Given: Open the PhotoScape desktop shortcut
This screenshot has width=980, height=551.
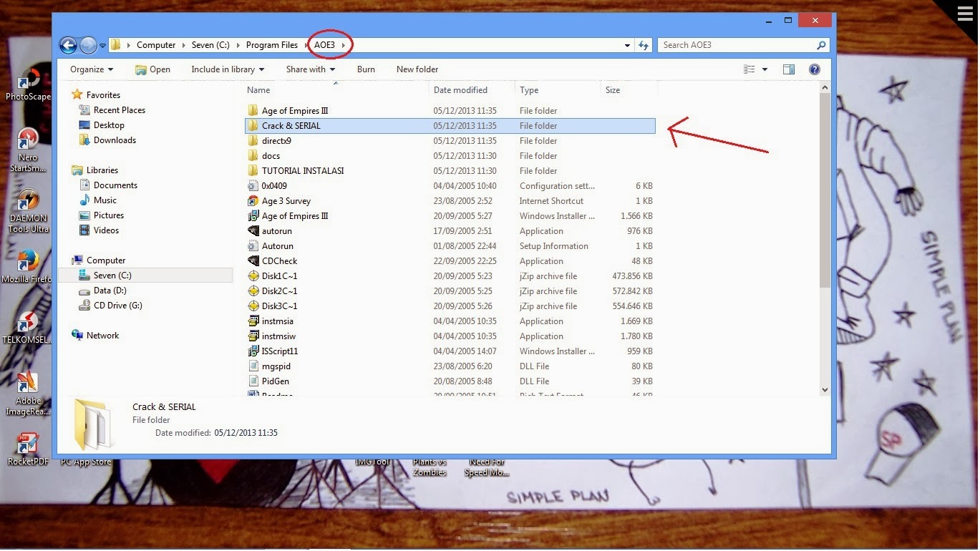Looking at the screenshot, I should [29, 84].
